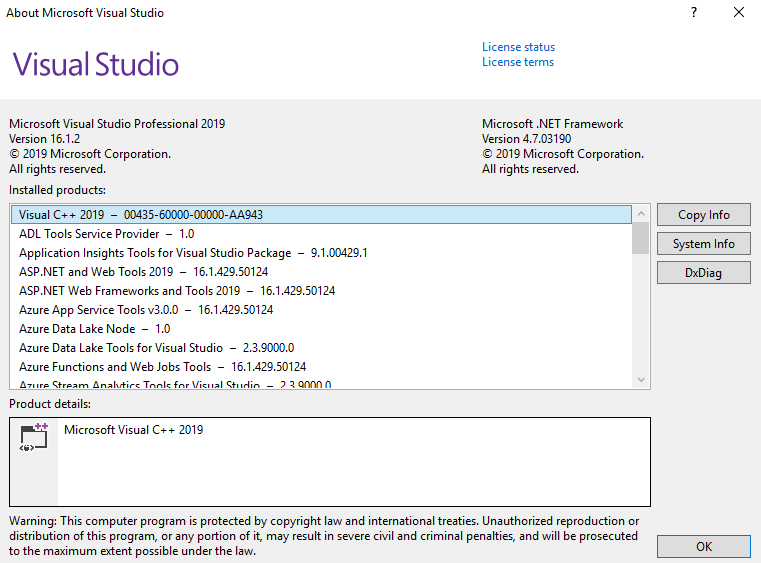The image size is (761, 563).
Task: Click the Microsoft Visual C++ 2019 details text
Action: 133,430
